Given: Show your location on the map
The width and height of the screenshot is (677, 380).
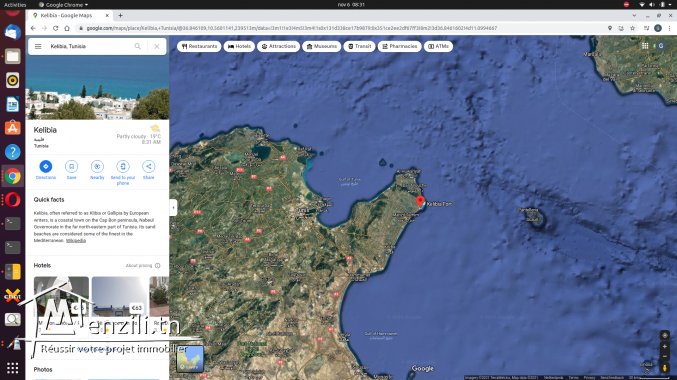Looking at the screenshot, I should click(665, 335).
